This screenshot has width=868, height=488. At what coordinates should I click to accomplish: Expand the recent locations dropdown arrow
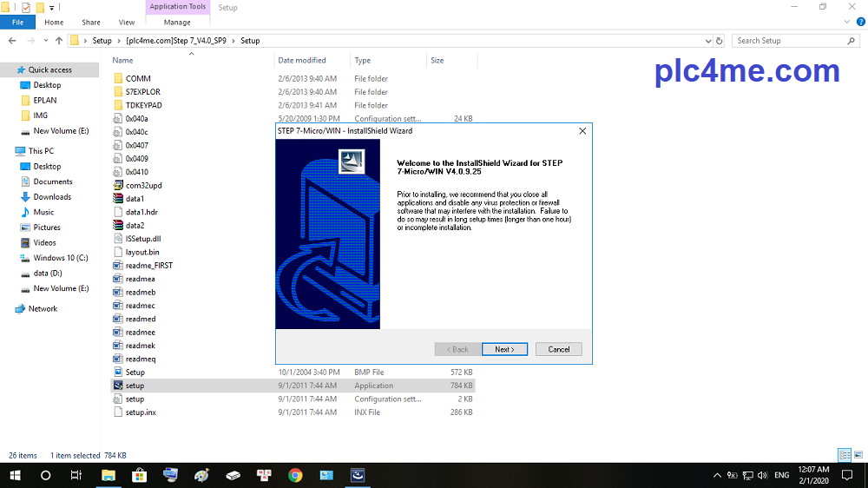(x=45, y=41)
